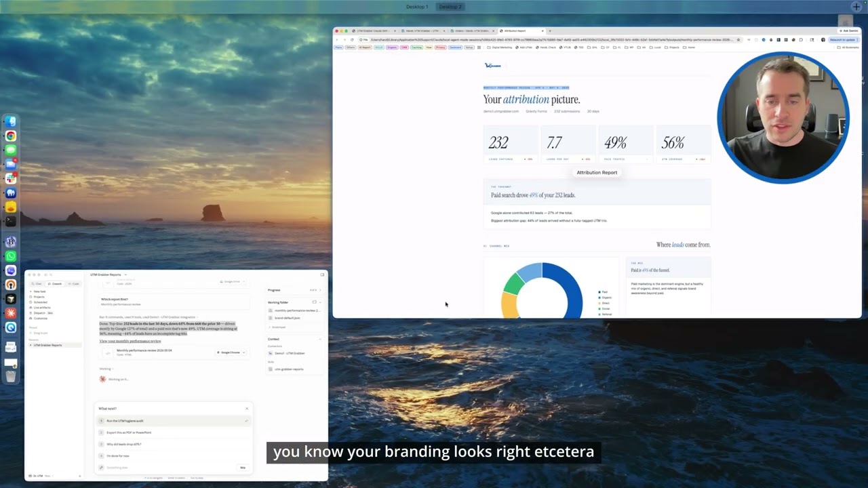Choose Why did leads drop 65% option
868x488 pixels.
pyautogui.click(x=174, y=444)
